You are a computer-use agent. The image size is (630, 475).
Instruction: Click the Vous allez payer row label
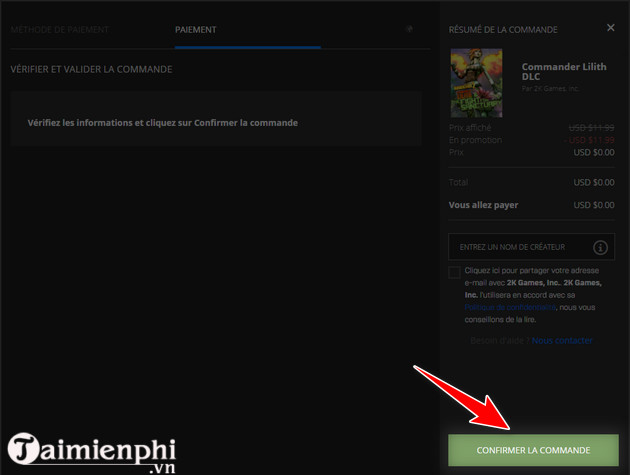point(483,205)
